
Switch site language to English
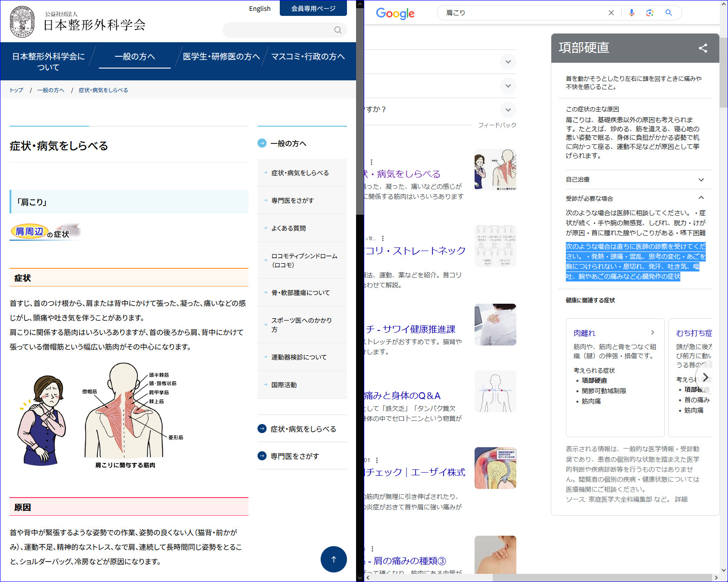coord(259,9)
